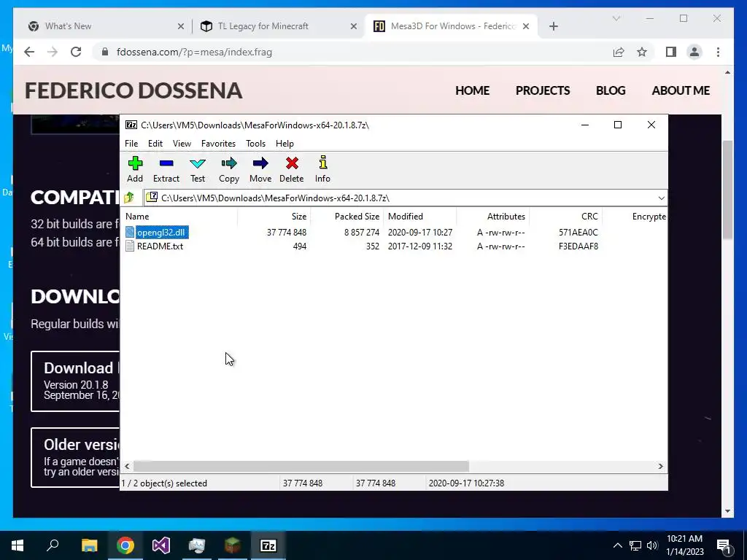Open the Edit menu in 7-Zip
Image resolution: width=747 pixels, height=560 pixels.
[x=155, y=144]
